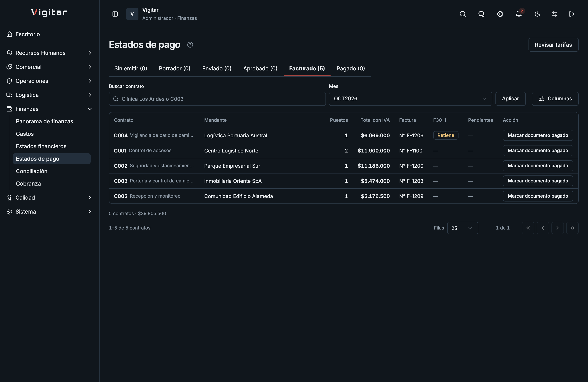
Task: Open the Filas rows-per-page dropdown
Action: point(463,228)
